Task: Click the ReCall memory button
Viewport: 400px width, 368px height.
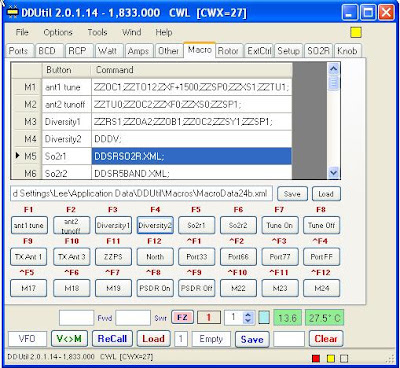Action: 112,339
